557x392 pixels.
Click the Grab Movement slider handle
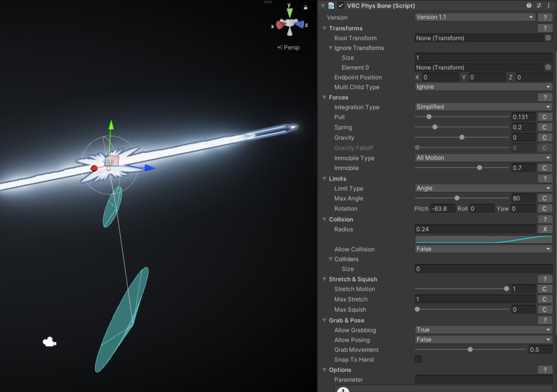pos(470,350)
